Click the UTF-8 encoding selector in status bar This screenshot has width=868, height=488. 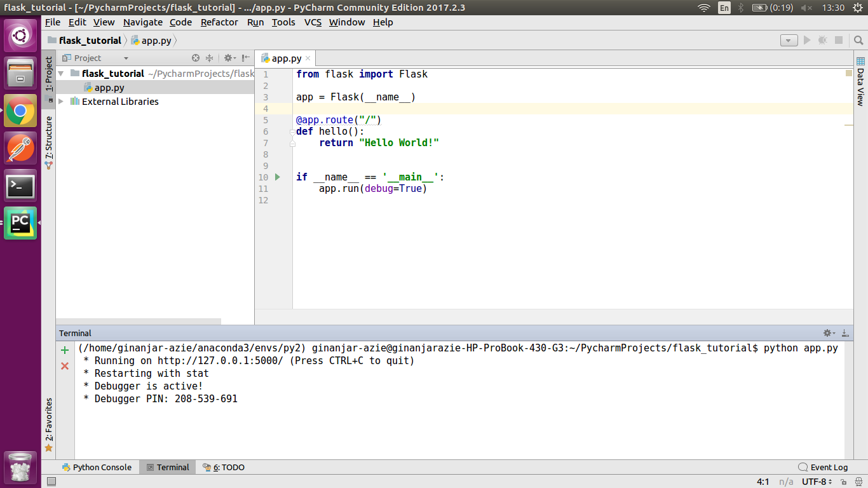coord(817,482)
